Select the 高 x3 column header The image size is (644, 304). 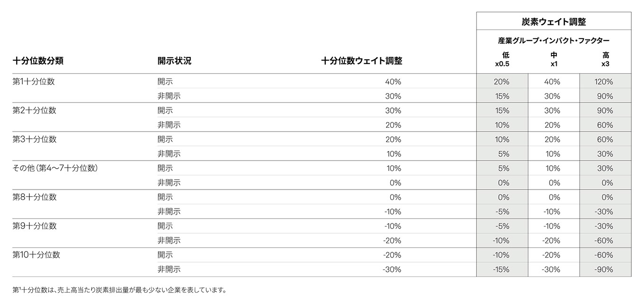click(605, 59)
